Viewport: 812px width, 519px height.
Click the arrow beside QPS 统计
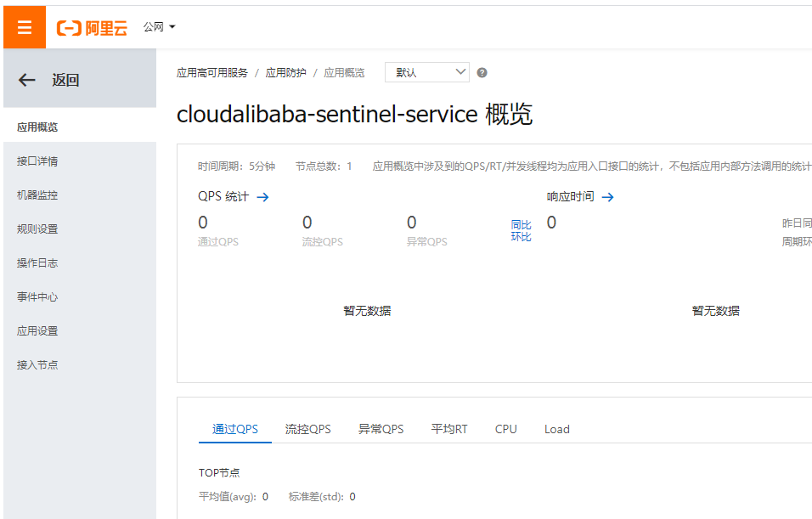click(x=262, y=197)
